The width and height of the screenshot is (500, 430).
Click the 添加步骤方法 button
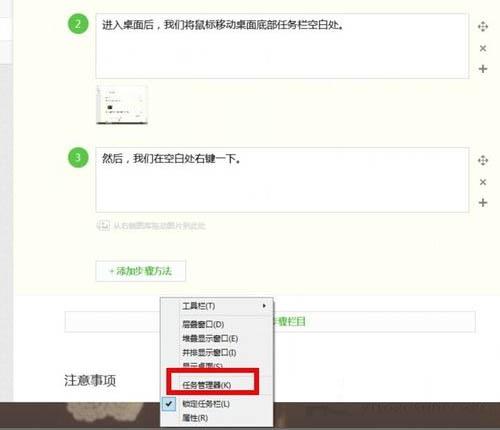coord(141,271)
